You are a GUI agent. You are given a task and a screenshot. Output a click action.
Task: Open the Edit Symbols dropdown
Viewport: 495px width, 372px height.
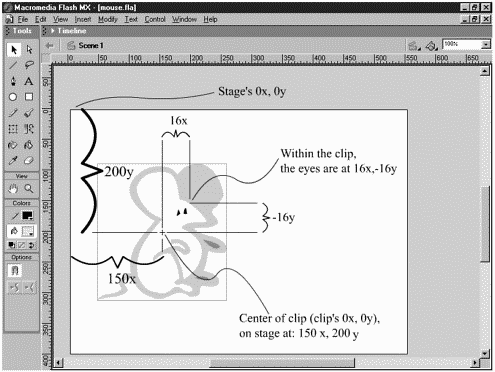tap(431, 46)
